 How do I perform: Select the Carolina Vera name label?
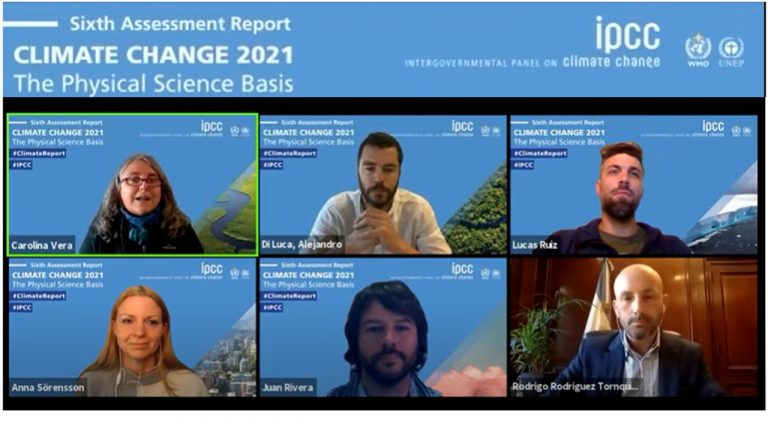click(x=42, y=245)
